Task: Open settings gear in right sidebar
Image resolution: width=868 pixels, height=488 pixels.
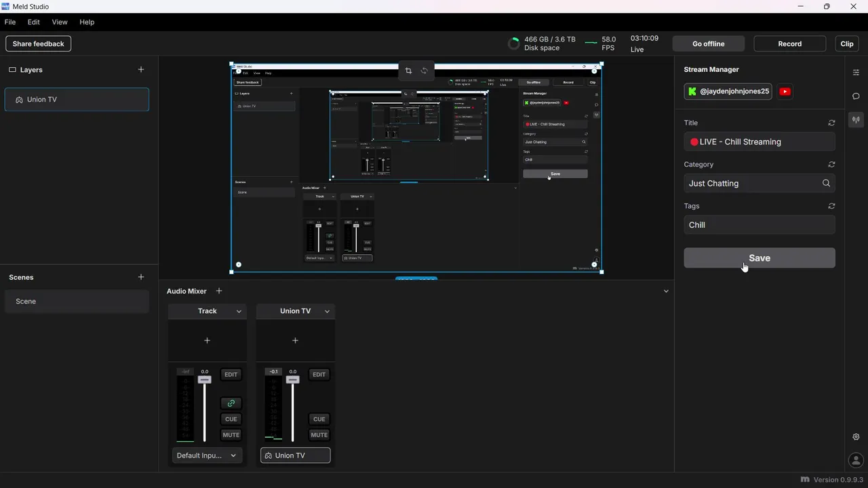Action: click(x=856, y=437)
